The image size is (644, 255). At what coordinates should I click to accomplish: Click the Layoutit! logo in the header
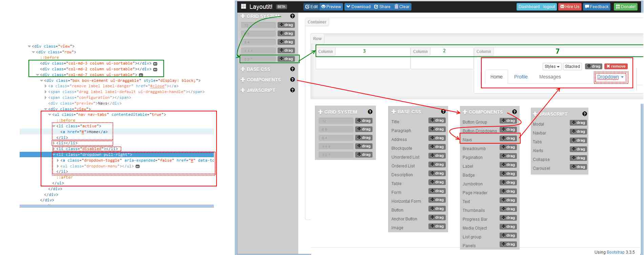tap(257, 6)
